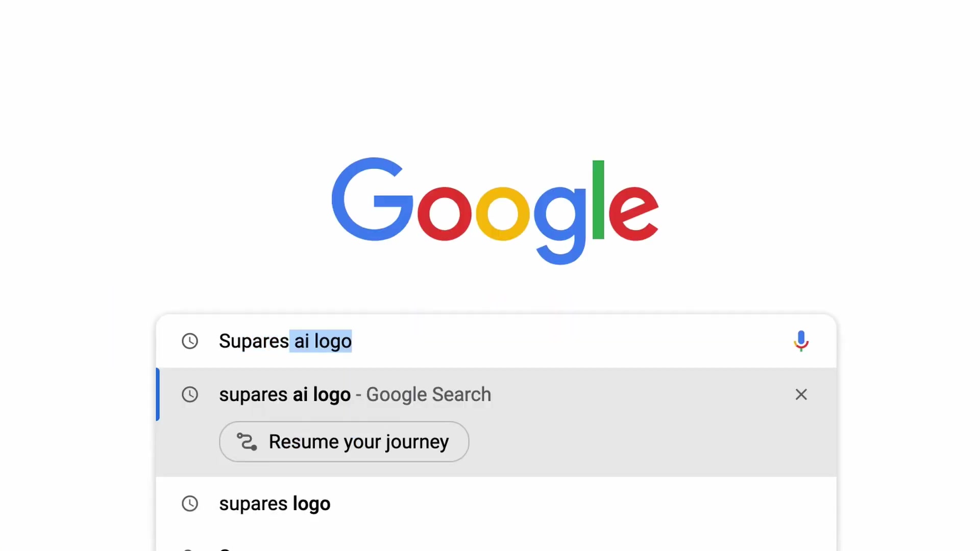The width and height of the screenshot is (980, 551).
Task: Click the journey path icon in the chip
Action: tap(247, 441)
